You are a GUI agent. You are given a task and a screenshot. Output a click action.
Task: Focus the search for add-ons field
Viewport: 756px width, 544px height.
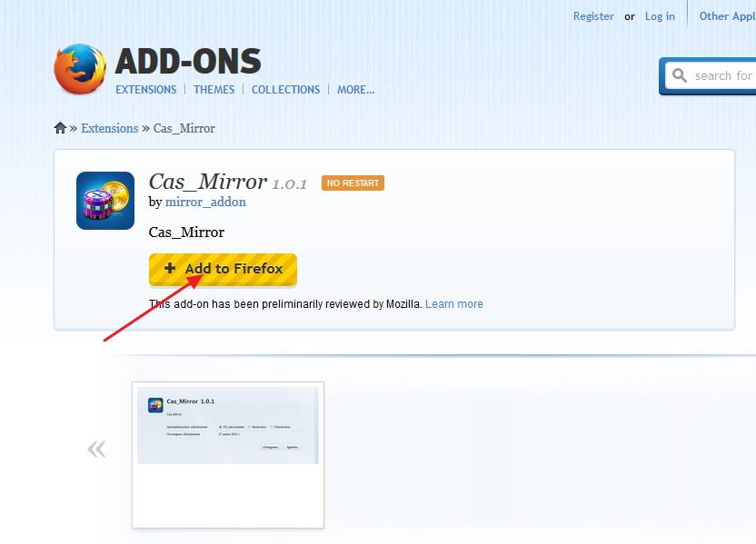pyautogui.click(x=723, y=75)
